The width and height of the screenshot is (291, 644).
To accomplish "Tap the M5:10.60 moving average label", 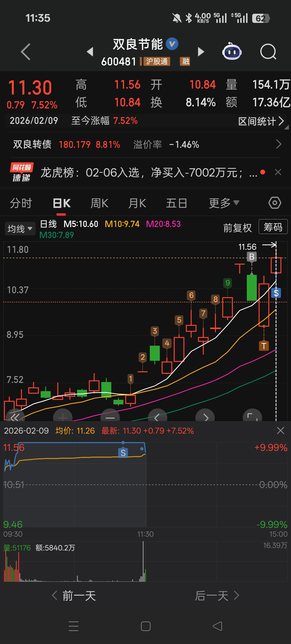I will pyautogui.click(x=81, y=224).
